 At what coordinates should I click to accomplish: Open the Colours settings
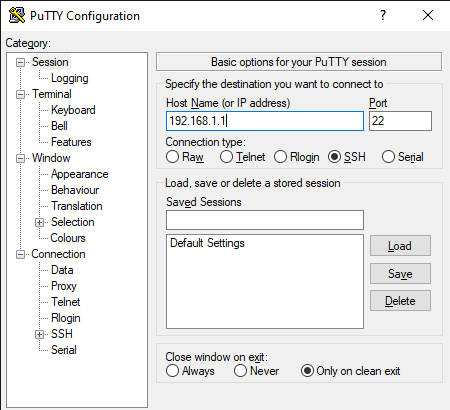tap(68, 238)
